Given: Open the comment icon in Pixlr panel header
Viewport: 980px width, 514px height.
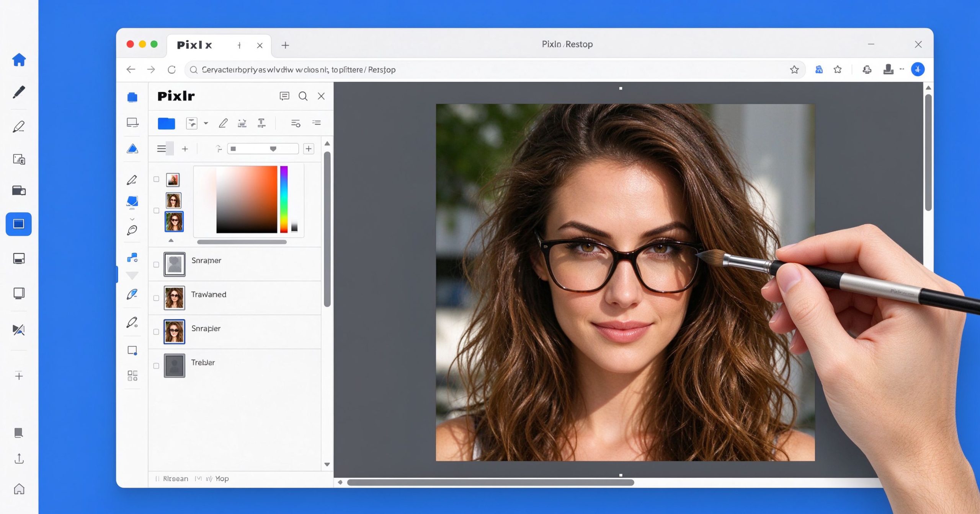Looking at the screenshot, I should pyautogui.click(x=284, y=96).
